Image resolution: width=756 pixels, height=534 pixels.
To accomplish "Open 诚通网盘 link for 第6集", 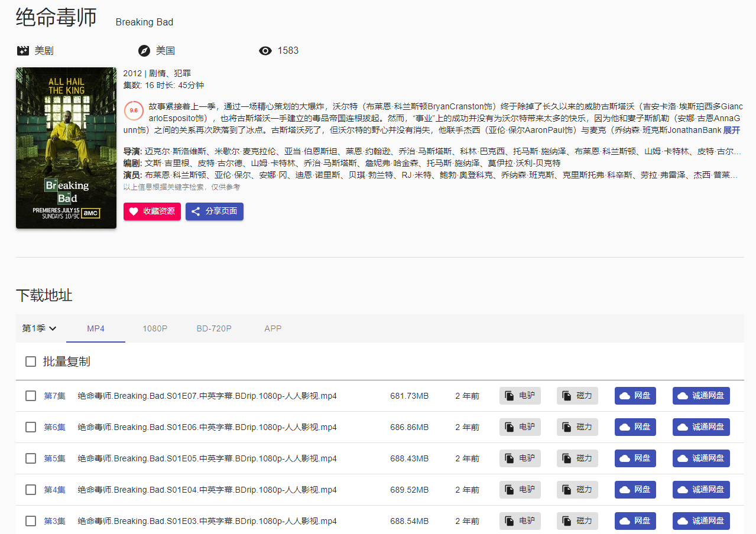I will pyautogui.click(x=701, y=427).
